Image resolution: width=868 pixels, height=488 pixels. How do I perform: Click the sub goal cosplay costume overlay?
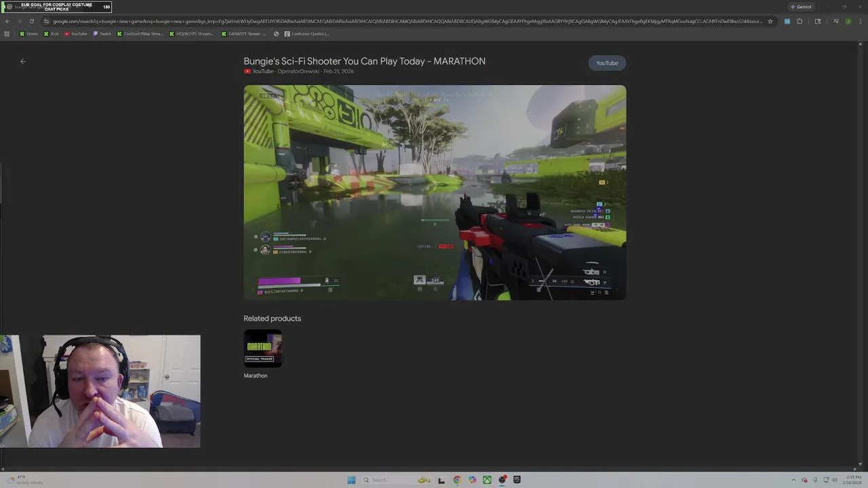[x=57, y=7]
